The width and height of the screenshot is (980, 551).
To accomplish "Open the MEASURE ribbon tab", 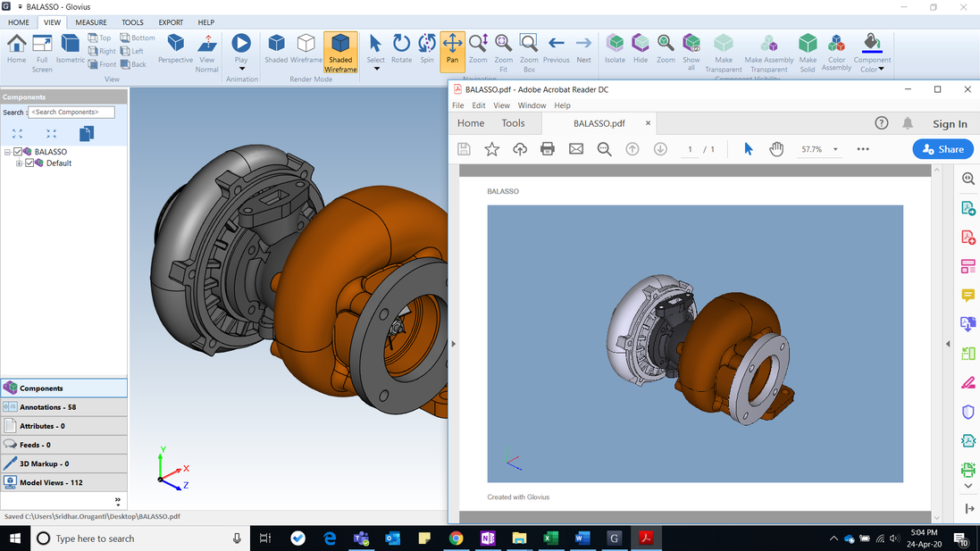I will point(90,22).
